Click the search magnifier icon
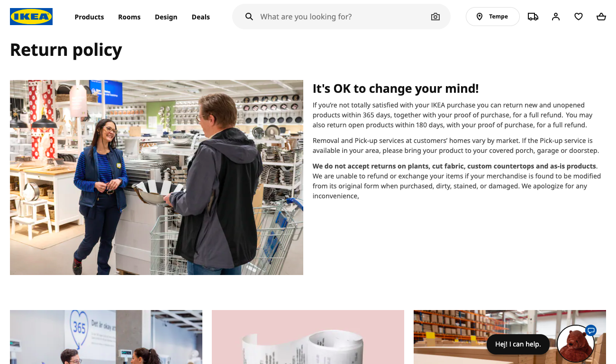The height and width of the screenshot is (364, 616). click(x=249, y=17)
